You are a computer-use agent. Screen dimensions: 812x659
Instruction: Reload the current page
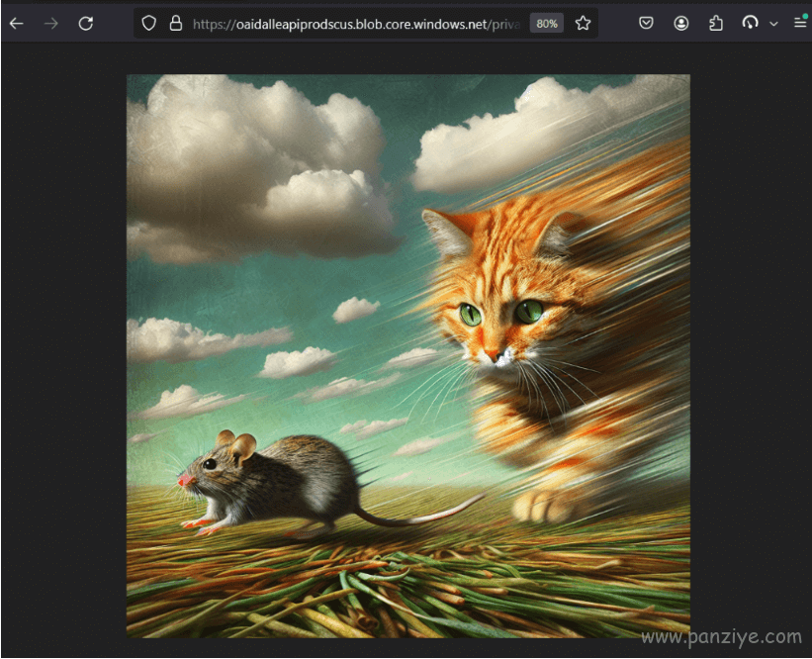tap(86, 24)
